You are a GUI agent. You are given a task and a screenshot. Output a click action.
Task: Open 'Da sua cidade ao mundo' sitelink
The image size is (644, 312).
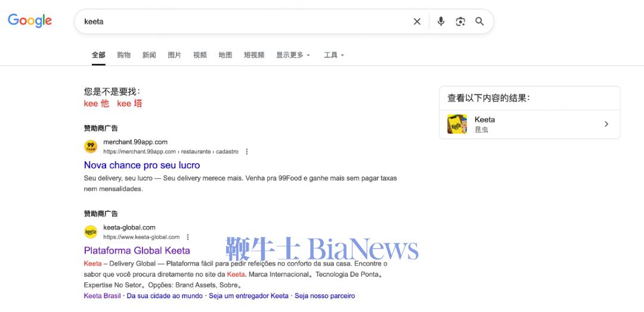pos(165,296)
